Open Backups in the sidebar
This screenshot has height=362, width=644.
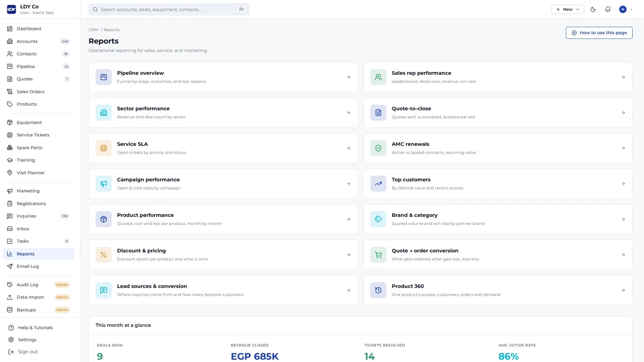click(x=38, y=310)
